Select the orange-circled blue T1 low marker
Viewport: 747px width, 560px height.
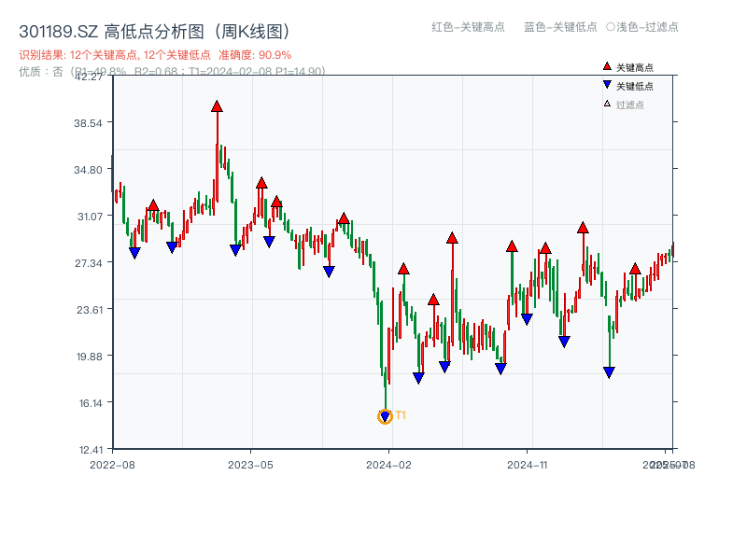[x=385, y=416]
